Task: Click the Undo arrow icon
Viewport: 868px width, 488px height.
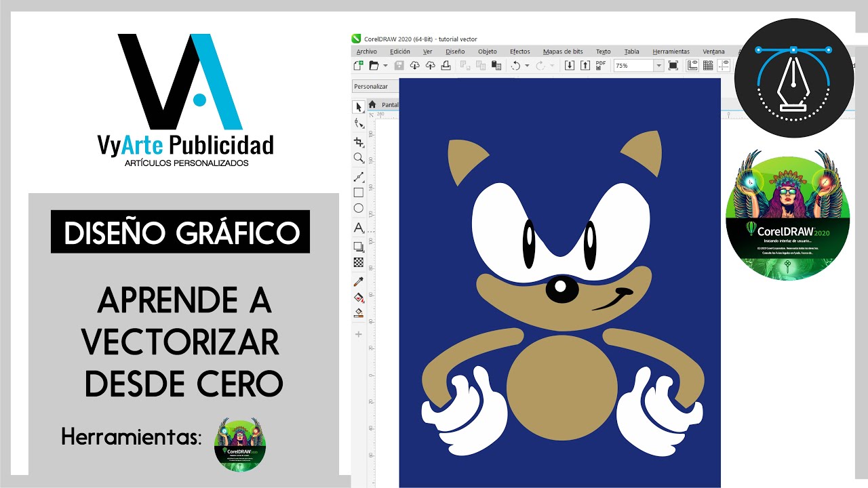Action: coord(515,65)
